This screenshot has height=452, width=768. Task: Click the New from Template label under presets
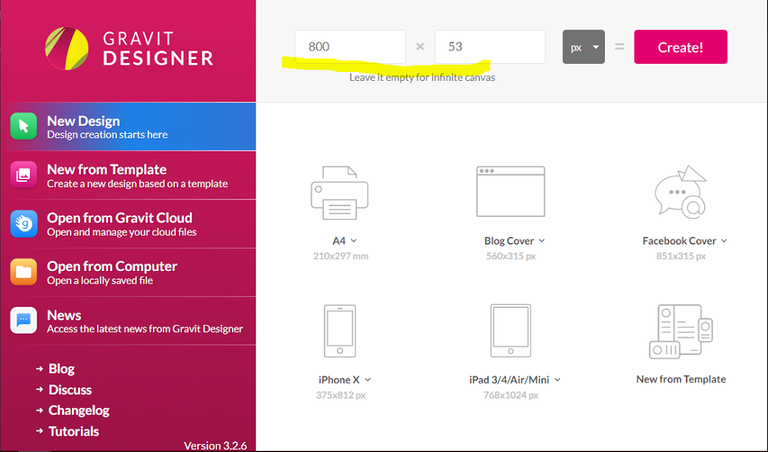681,379
